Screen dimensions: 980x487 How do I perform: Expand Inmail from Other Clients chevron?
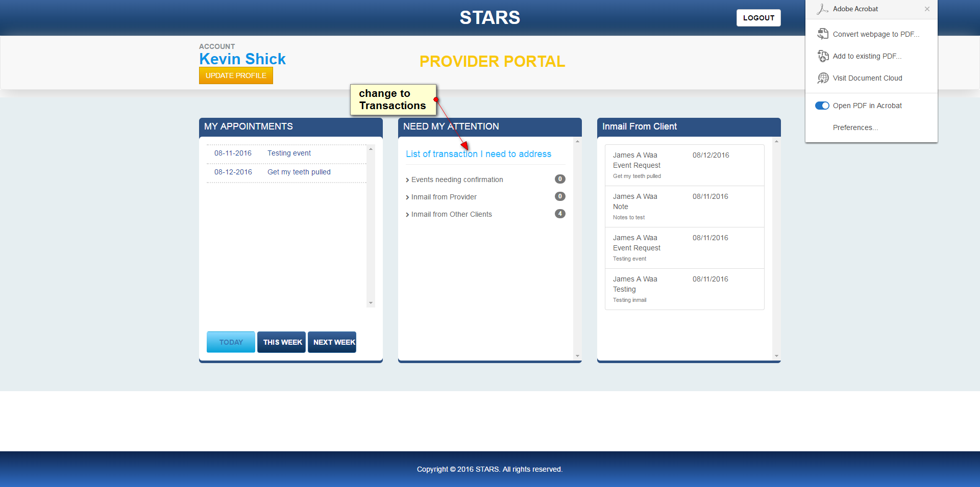(407, 215)
